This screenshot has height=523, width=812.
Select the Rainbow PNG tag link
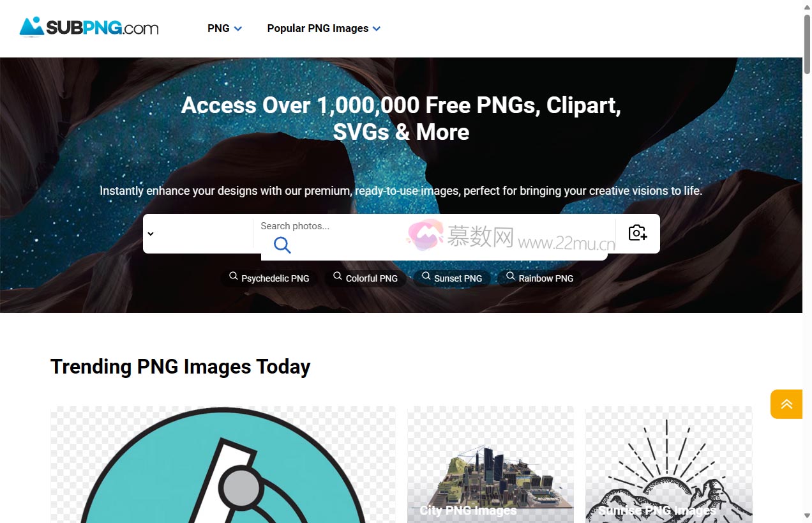coord(540,278)
